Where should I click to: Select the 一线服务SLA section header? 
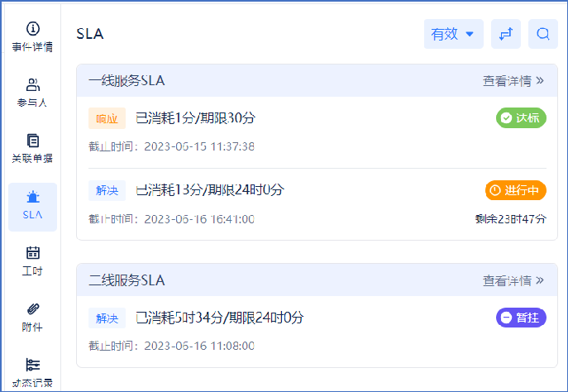coord(126,81)
